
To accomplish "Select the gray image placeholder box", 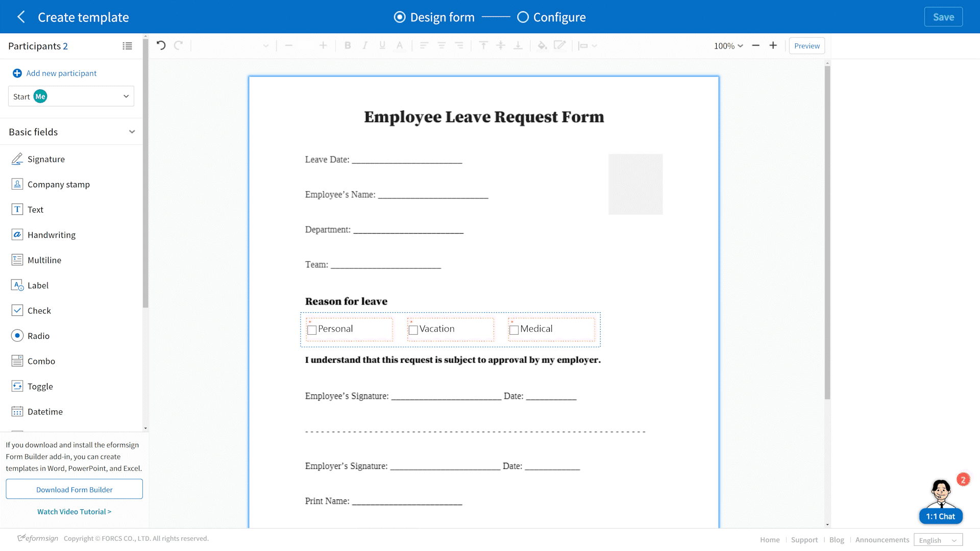I will pyautogui.click(x=635, y=184).
